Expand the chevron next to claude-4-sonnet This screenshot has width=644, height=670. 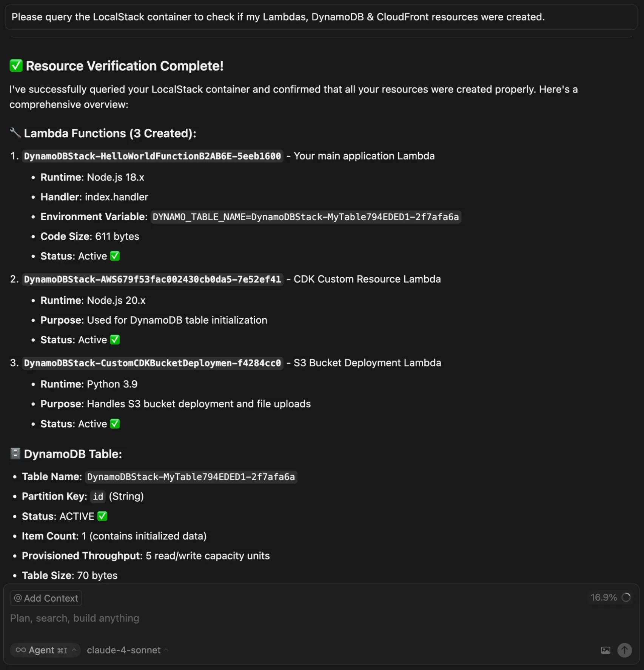165,650
